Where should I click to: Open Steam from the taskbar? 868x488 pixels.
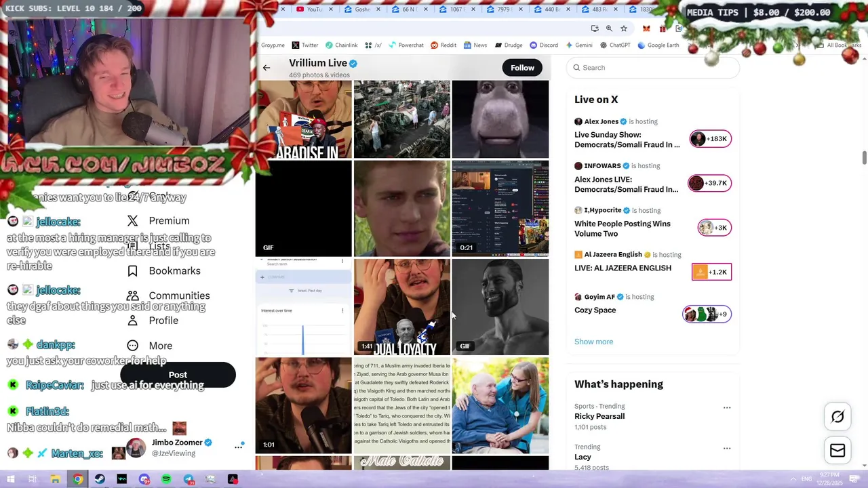(100, 479)
